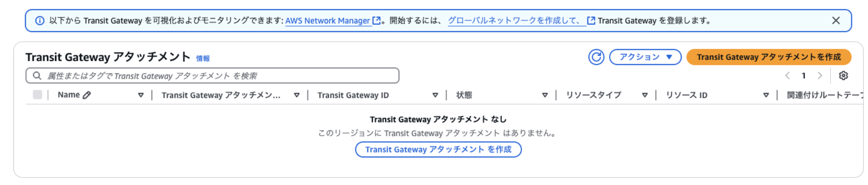Viewport: 868px width, 185px height.
Task: Sort by リソースタイプ column arrow
Action: pyautogui.click(x=645, y=95)
